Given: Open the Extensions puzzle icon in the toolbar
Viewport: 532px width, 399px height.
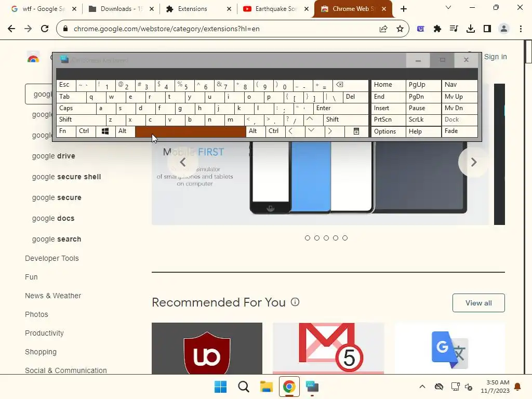Looking at the screenshot, I should pos(437,29).
